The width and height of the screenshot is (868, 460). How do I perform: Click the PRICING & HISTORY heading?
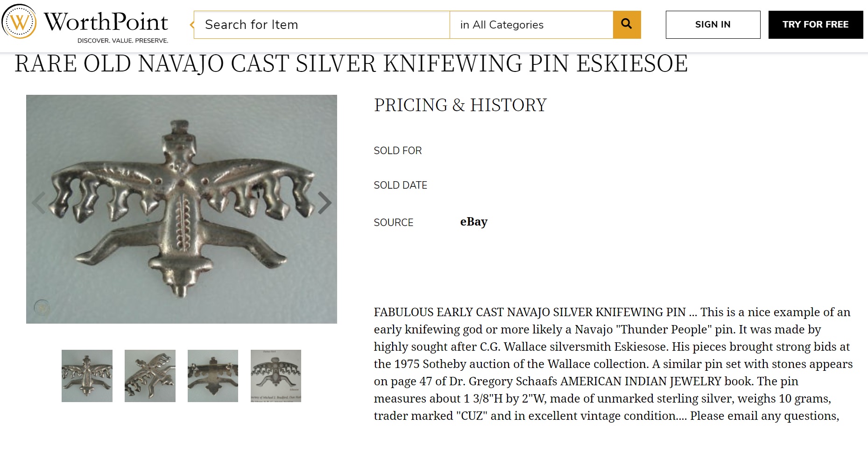[460, 105]
